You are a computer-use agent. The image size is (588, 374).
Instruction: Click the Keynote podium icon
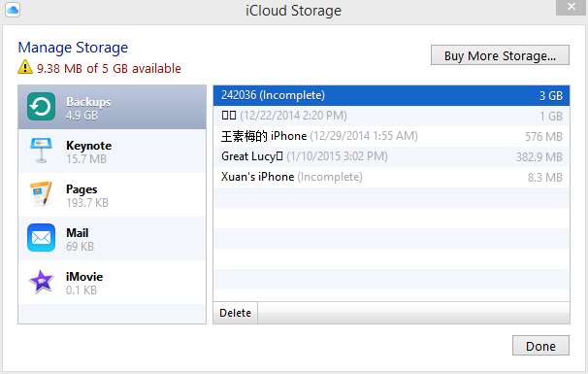pyautogui.click(x=41, y=151)
